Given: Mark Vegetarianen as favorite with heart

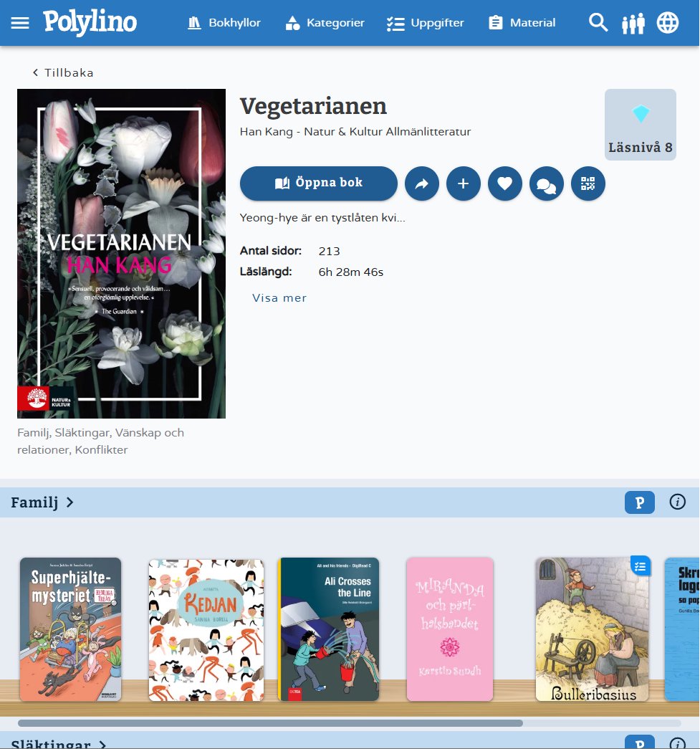Looking at the screenshot, I should (504, 183).
